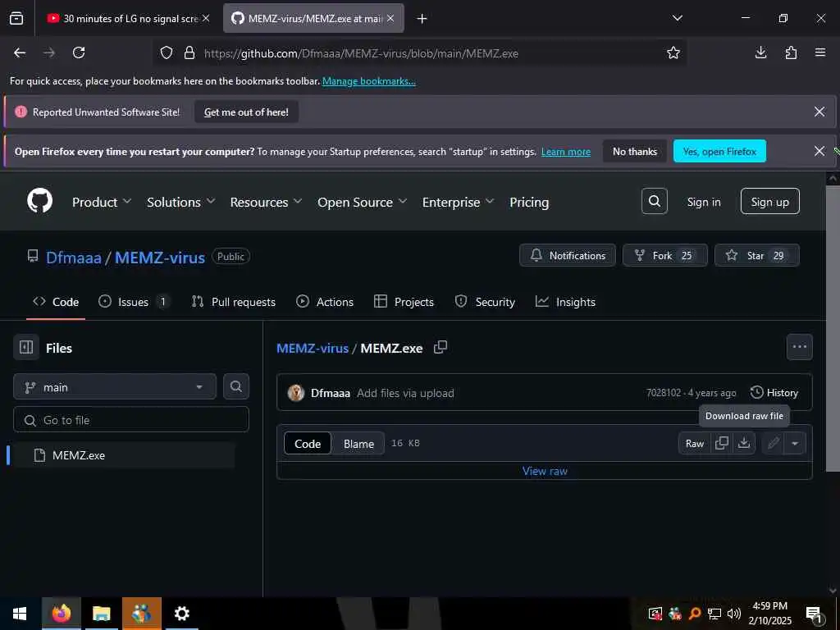Click the padlock site information icon
Image resolution: width=840 pixels, height=630 pixels.
pos(189,52)
